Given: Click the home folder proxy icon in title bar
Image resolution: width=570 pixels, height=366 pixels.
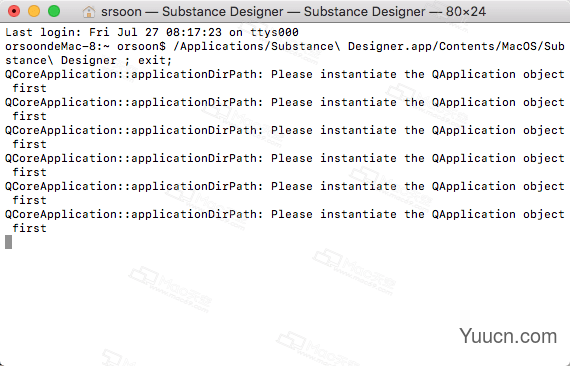Looking at the screenshot, I should click(x=89, y=12).
